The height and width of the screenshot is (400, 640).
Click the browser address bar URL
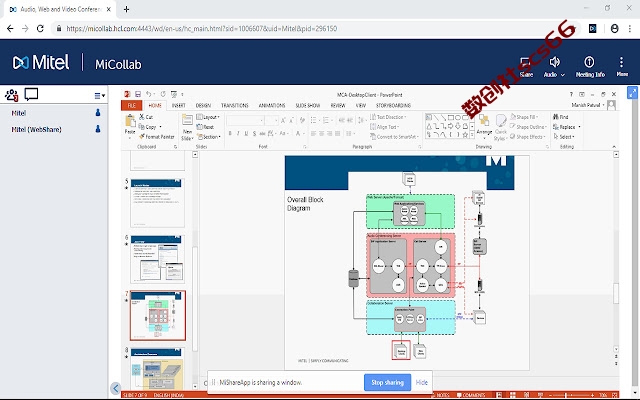pos(202,29)
